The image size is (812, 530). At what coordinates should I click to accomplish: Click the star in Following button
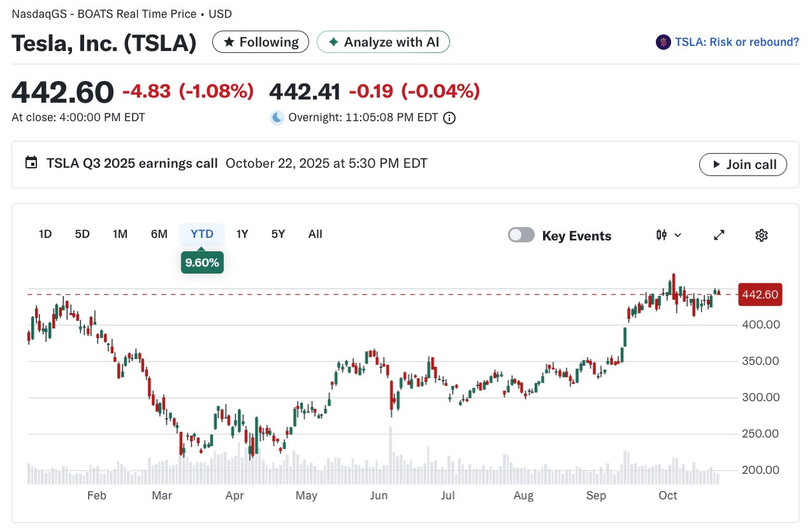click(228, 42)
